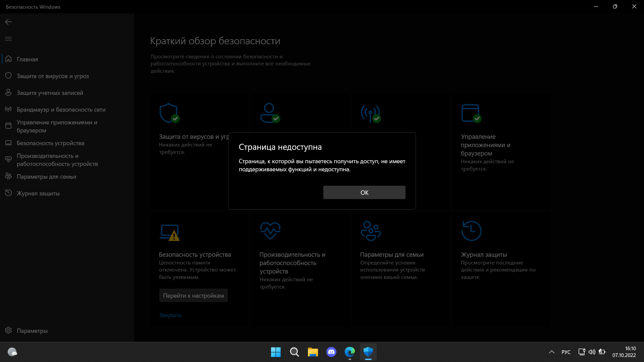This screenshot has height=362, width=644.
Task: Open the Защита от вирусов tile title
Action: [194, 137]
